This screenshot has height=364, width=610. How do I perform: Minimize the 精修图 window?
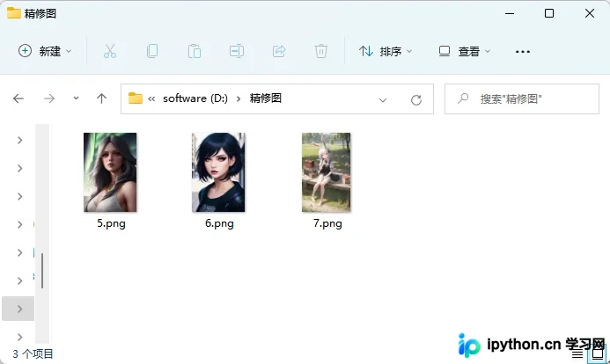click(510, 13)
